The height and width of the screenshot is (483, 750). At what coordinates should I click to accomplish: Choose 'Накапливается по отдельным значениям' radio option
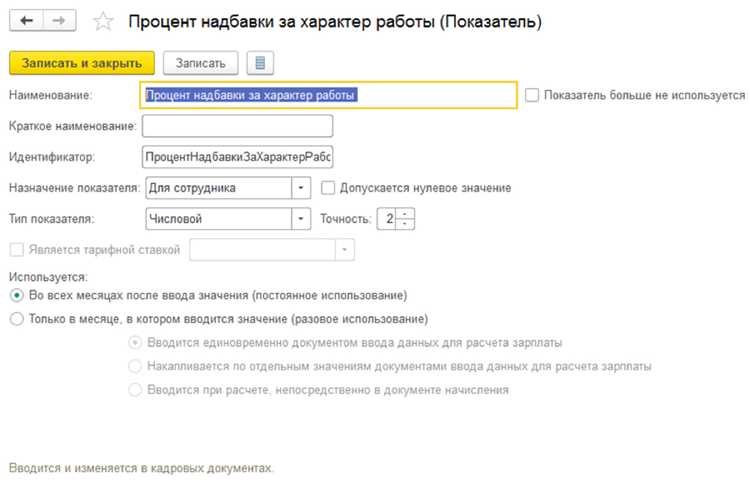(x=135, y=366)
